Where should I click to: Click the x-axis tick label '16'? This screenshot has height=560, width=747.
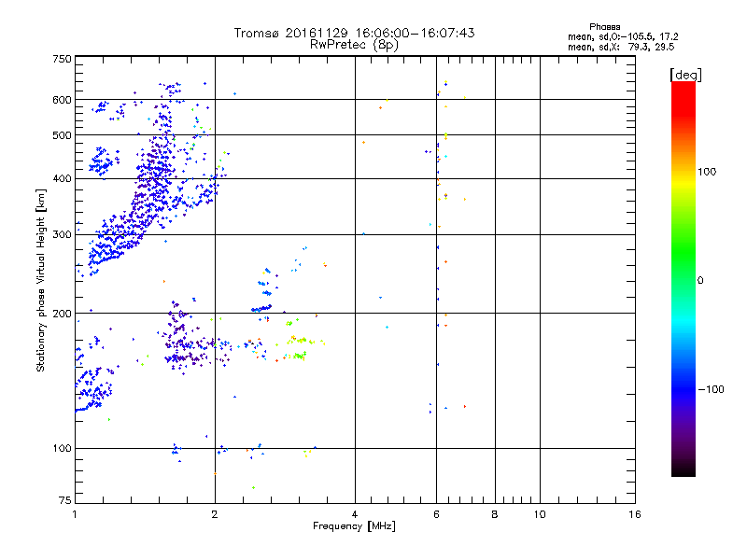[x=635, y=514]
